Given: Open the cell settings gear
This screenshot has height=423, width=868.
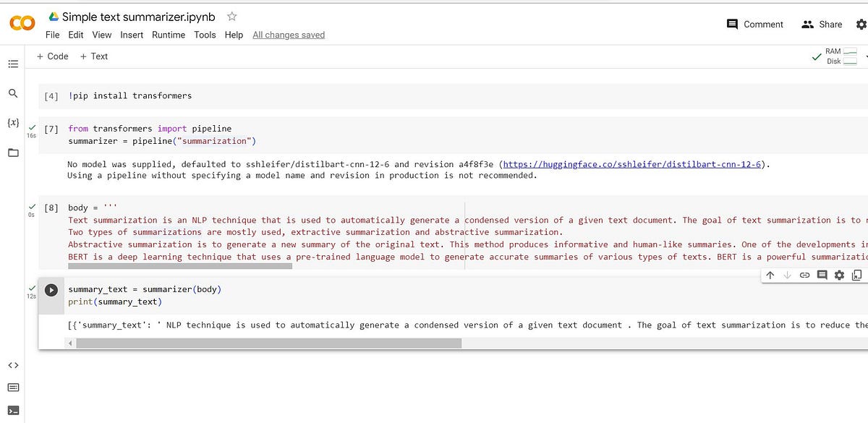Looking at the screenshot, I should point(839,275).
